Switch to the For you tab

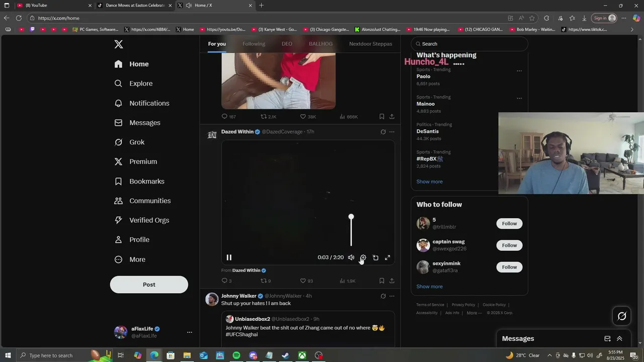[x=217, y=44]
